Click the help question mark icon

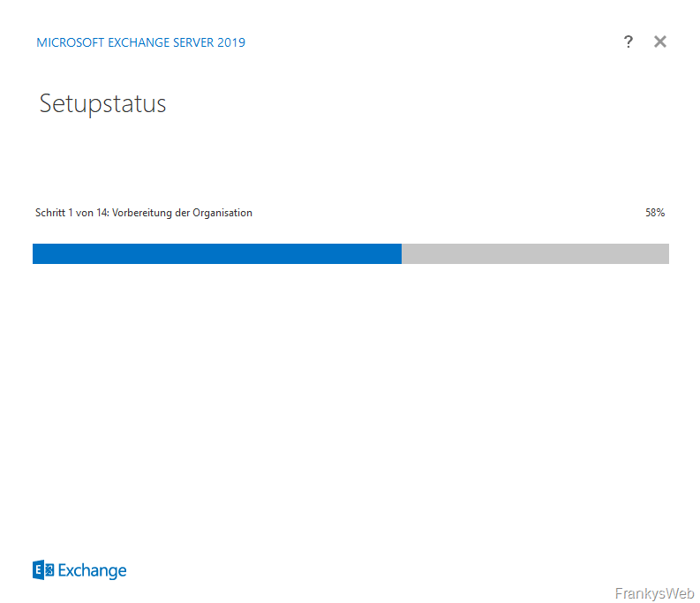click(628, 41)
